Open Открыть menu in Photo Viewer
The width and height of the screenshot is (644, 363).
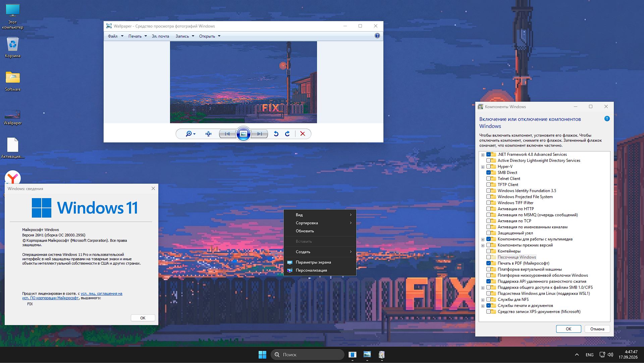210,36
